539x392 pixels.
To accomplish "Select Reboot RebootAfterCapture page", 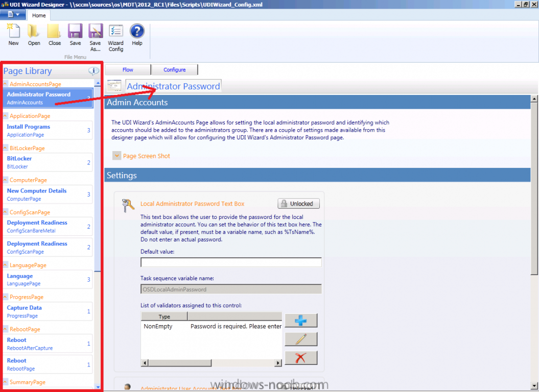I will pyautogui.click(x=48, y=344).
